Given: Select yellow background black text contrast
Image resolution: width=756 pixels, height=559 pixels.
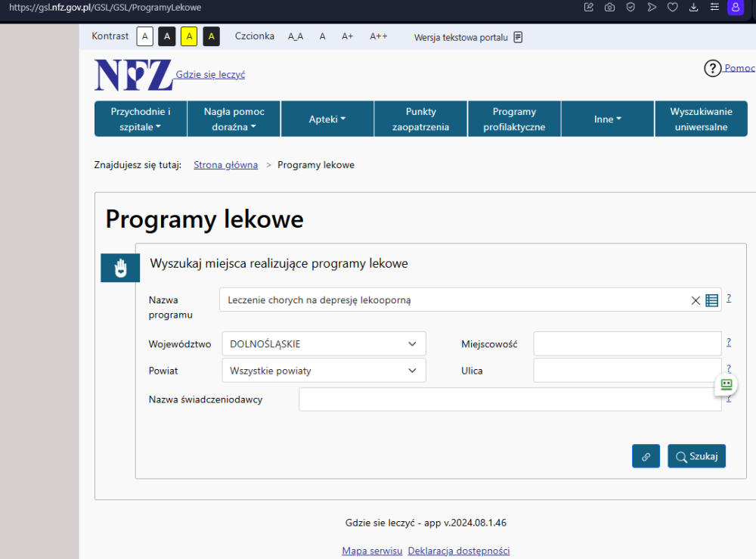Looking at the screenshot, I should (x=189, y=36).
